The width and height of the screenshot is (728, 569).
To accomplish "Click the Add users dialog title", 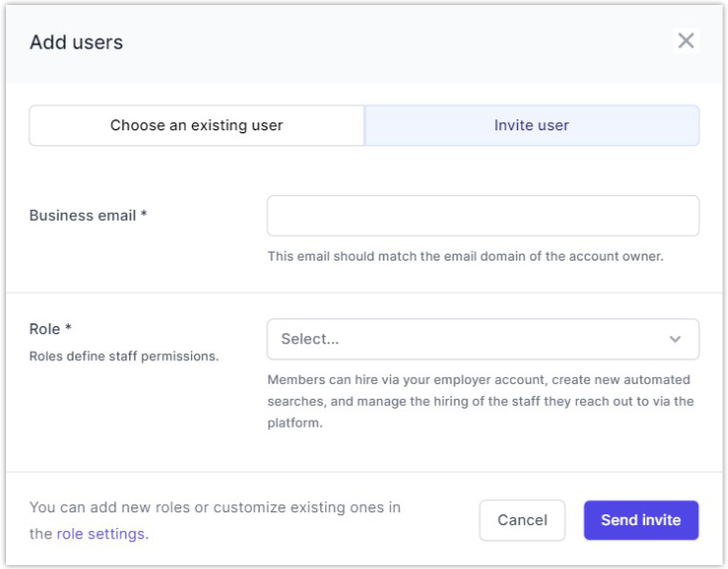I will tap(77, 43).
